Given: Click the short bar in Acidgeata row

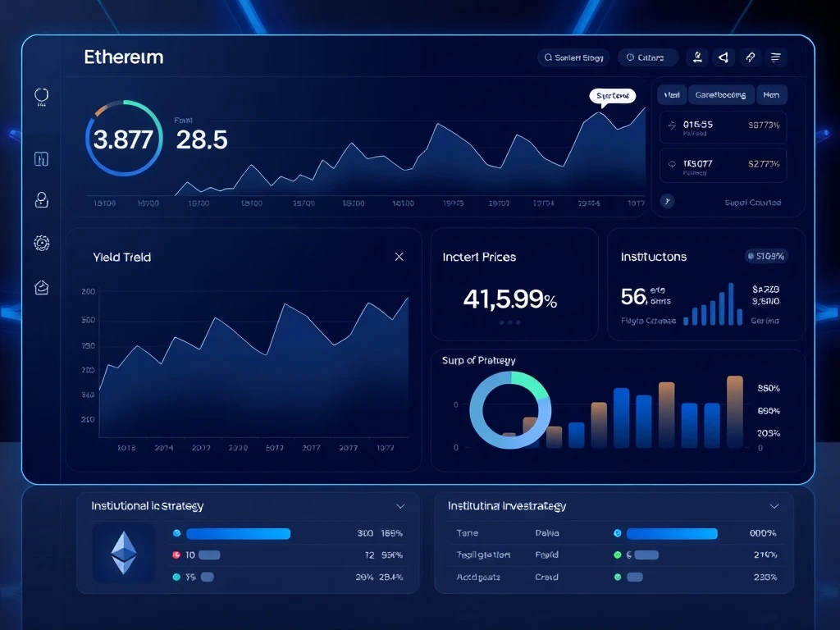Looking at the screenshot, I should 635,577.
